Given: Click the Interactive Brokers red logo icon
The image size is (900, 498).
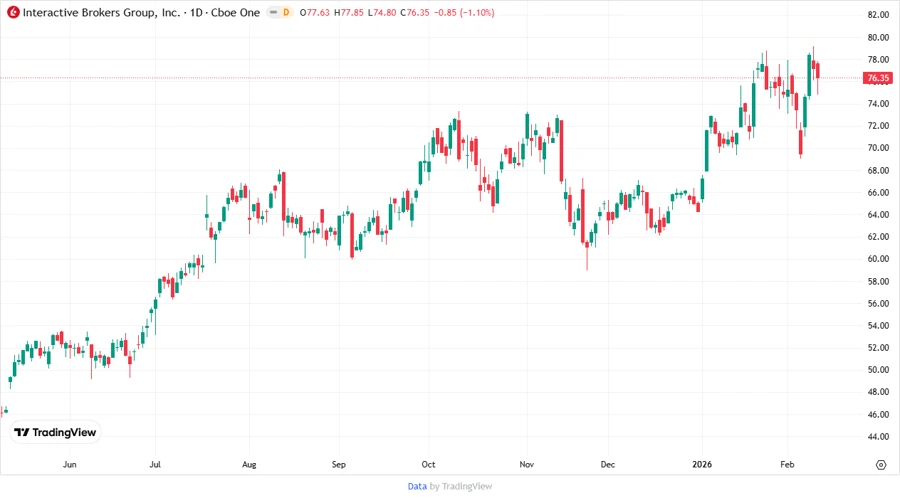Looking at the screenshot, I should pos(13,12).
